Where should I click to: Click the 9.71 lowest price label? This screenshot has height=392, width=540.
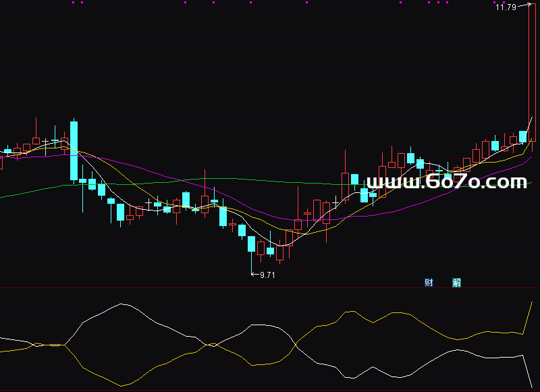pos(267,275)
